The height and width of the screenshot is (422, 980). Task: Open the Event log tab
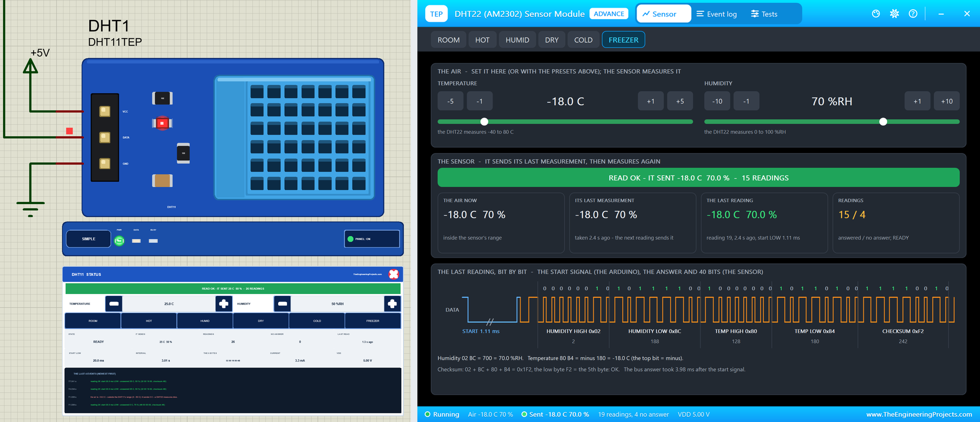(x=716, y=14)
